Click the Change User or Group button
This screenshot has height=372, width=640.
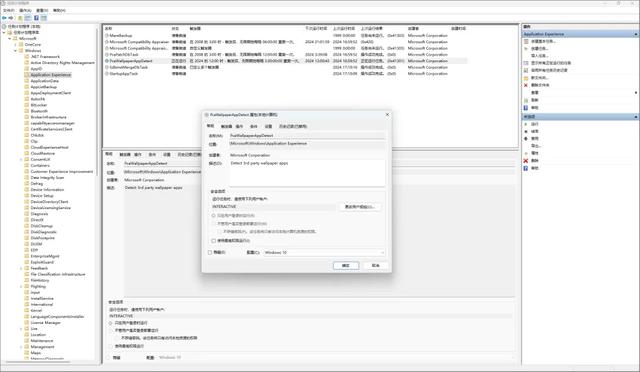pyautogui.click(x=360, y=207)
